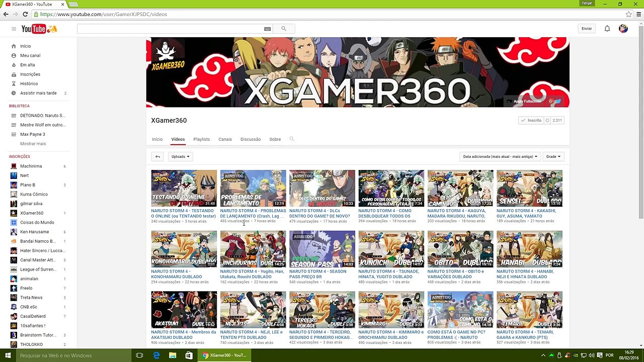Viewport: 644px width, 362px height.
Task: Switch to the Playlists channel tab
Action: [x=202, y=139]
